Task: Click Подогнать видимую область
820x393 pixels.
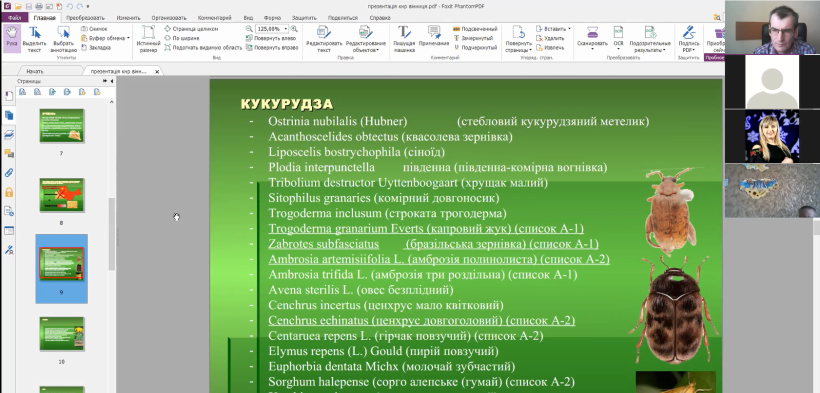Action: point(203,47)
